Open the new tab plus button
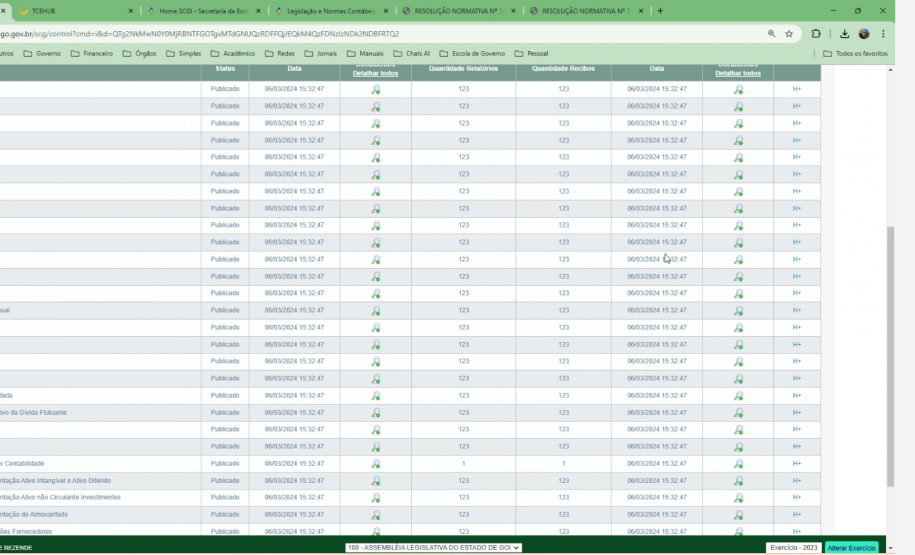Screen dimensions: 915x555 pos(660,11)
